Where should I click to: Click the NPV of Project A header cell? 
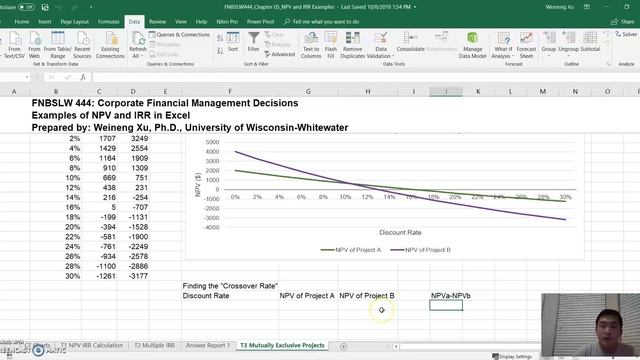click(x=308, y=296)
